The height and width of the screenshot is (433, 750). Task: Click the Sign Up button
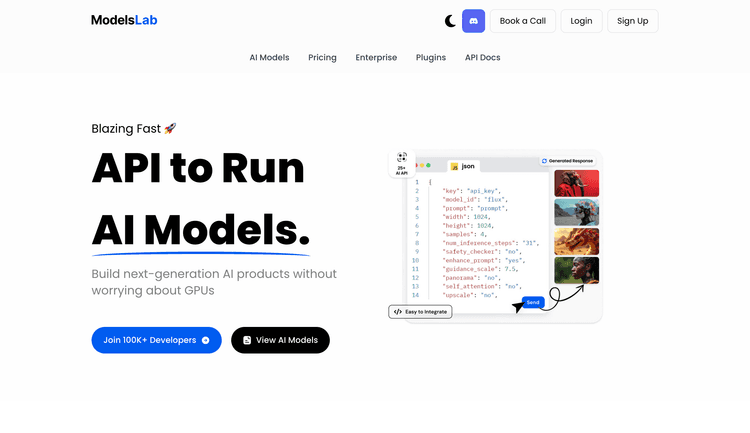pos(632,21)
